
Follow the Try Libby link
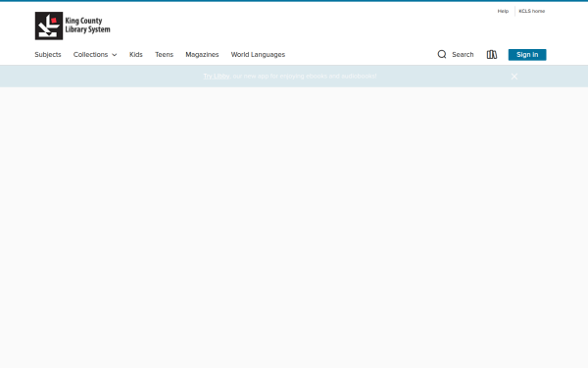pyautogui.click(x=217, y=76)
